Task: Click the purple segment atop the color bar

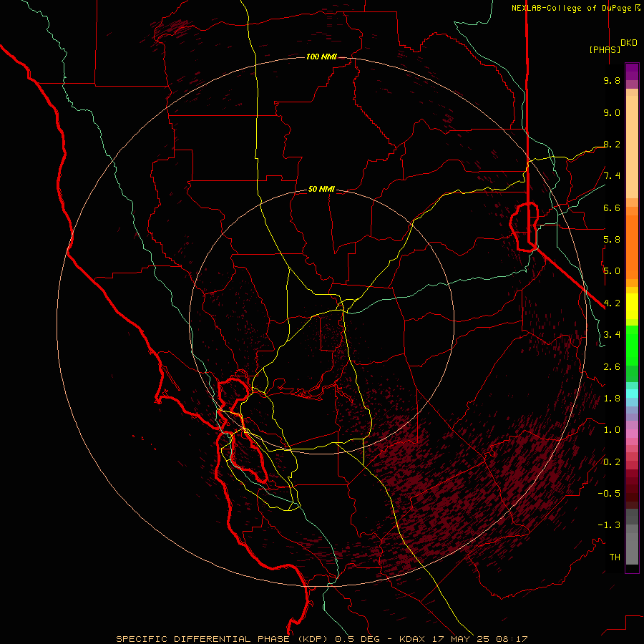Action: [x=632, y=72]
